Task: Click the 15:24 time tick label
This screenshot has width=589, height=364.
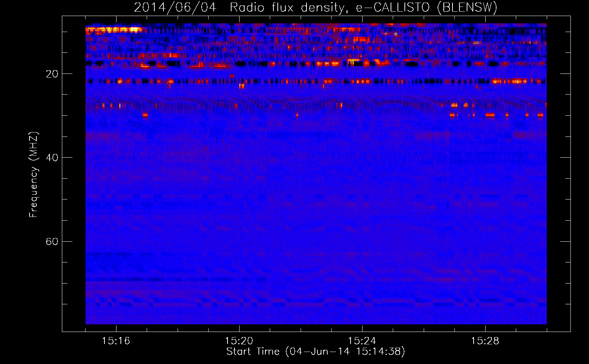Action: pyautogui.click(x=362, y=341)
